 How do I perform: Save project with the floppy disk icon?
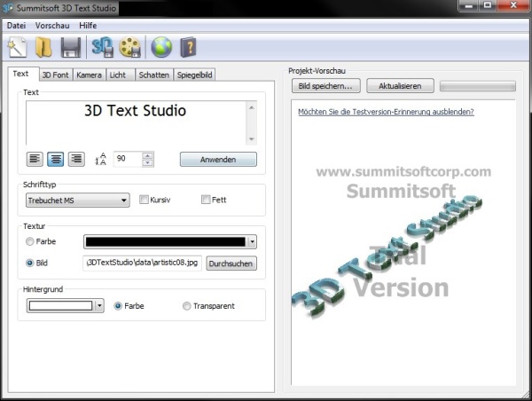tap(71, 48)
